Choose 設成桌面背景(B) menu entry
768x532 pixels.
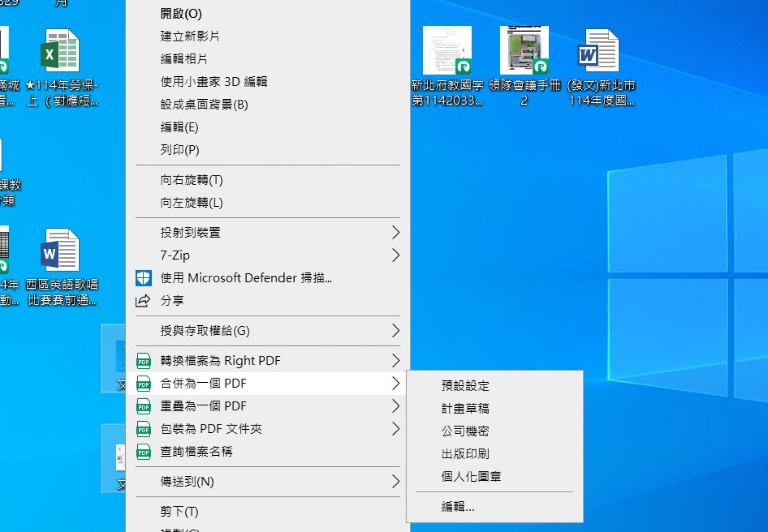pos(204,105)
